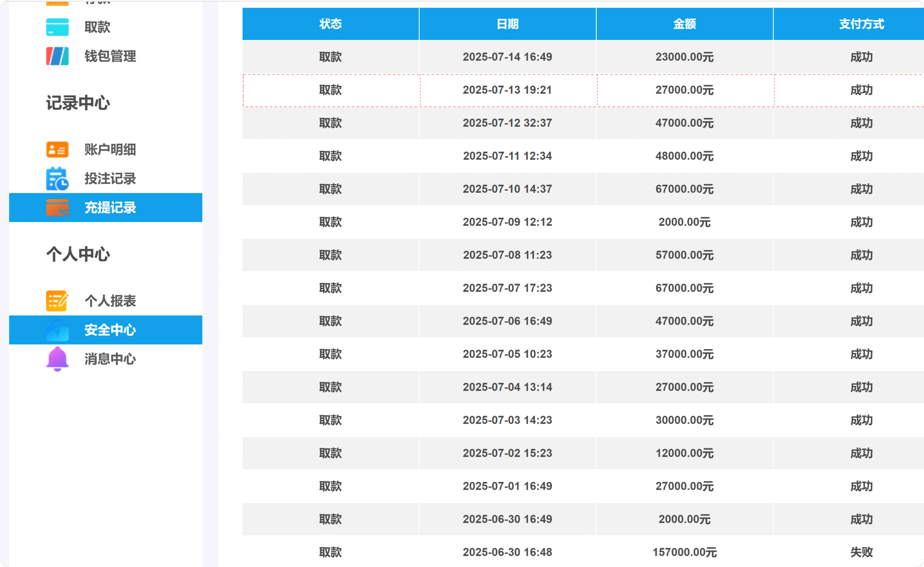Click the 日期 column header

pyautogui.click(x=507, y=24)
